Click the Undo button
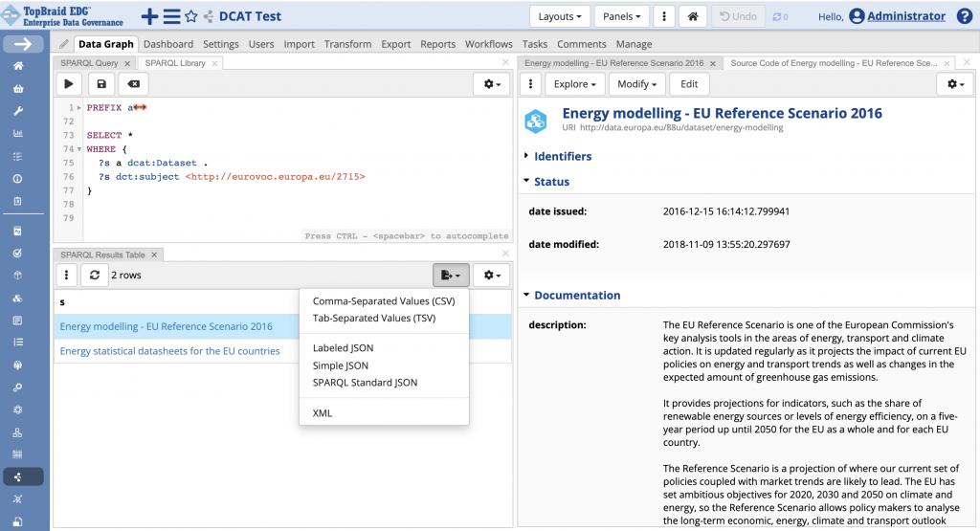Viewport: 980px width, 531px height. [738, 16]
